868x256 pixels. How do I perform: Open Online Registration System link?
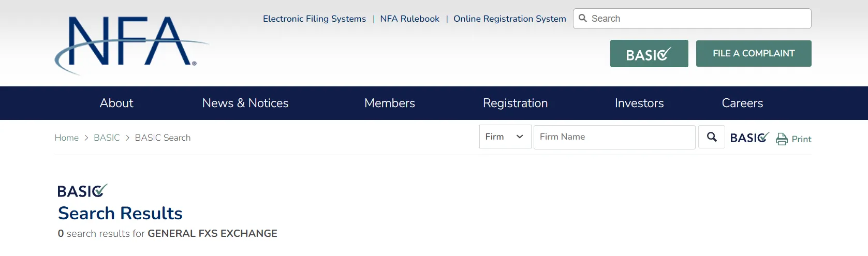tap(510, 19)
